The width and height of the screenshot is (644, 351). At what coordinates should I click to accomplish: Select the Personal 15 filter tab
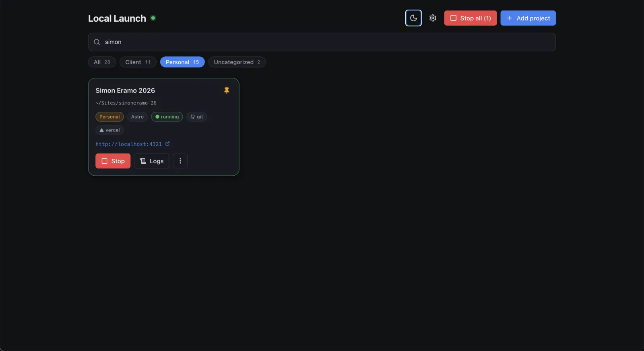[182, 62]
